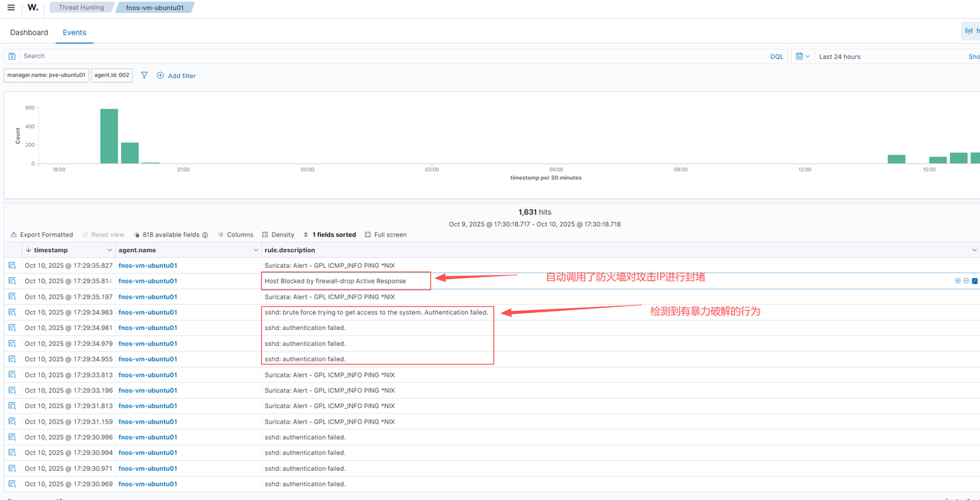Toggle the manager.name: pve-ubuntu01 filter
This screenshot has height=500, width=980.
coord(46,75)
